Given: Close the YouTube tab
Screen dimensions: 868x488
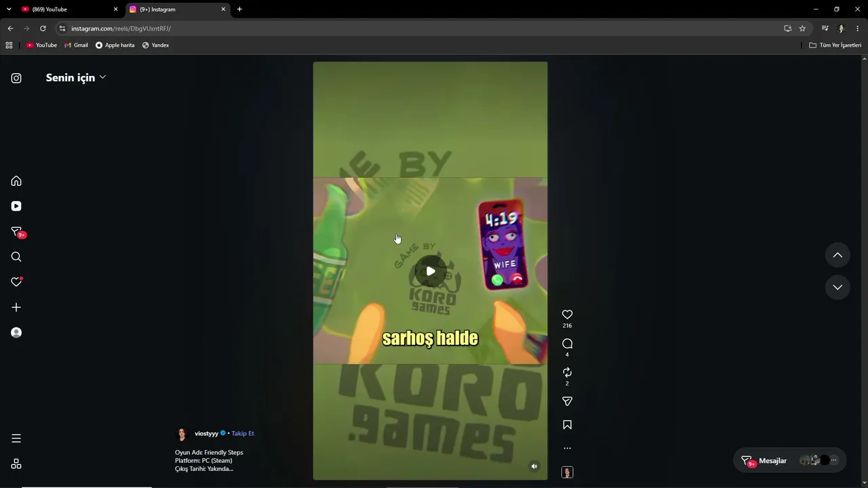Looking at the screenshot, I should pos(115,9).
